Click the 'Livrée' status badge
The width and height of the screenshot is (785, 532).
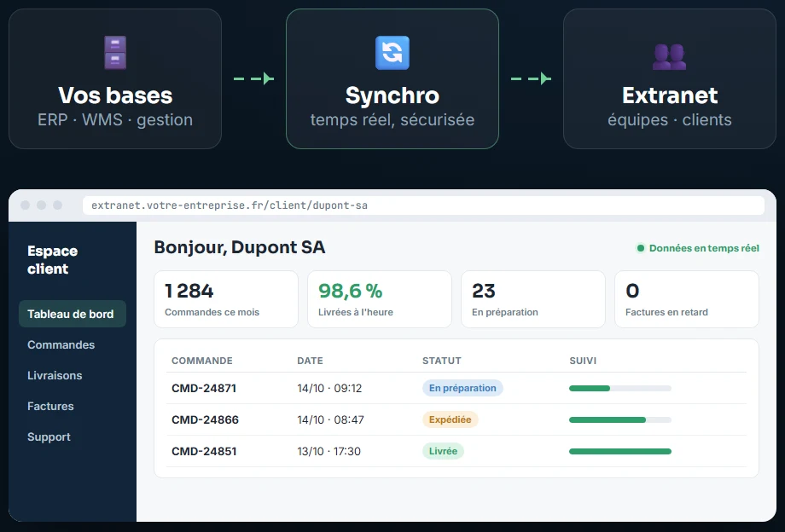(x=443, y=451)
